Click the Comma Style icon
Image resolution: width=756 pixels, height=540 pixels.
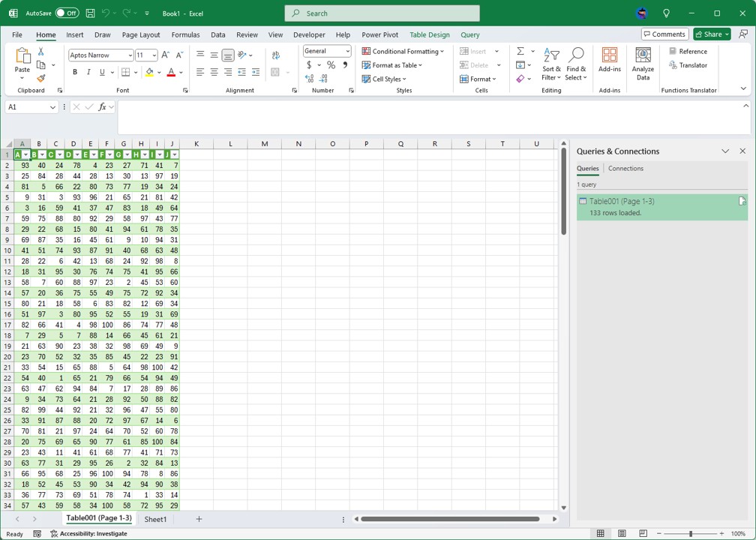[x=345, y=65]
